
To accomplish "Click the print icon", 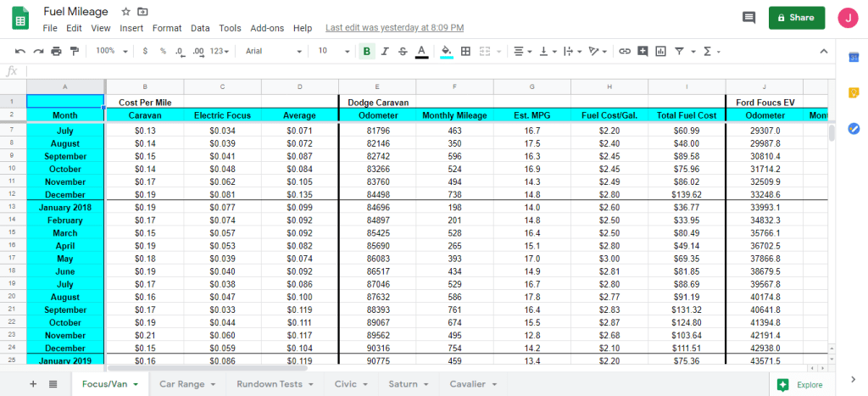I will click(56, 51).
